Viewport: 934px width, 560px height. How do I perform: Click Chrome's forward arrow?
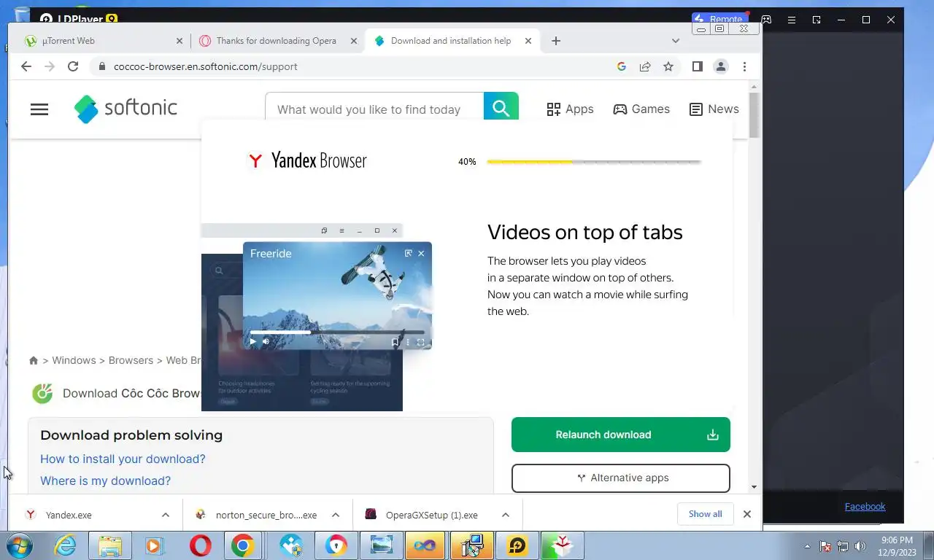tap(50, 66)
